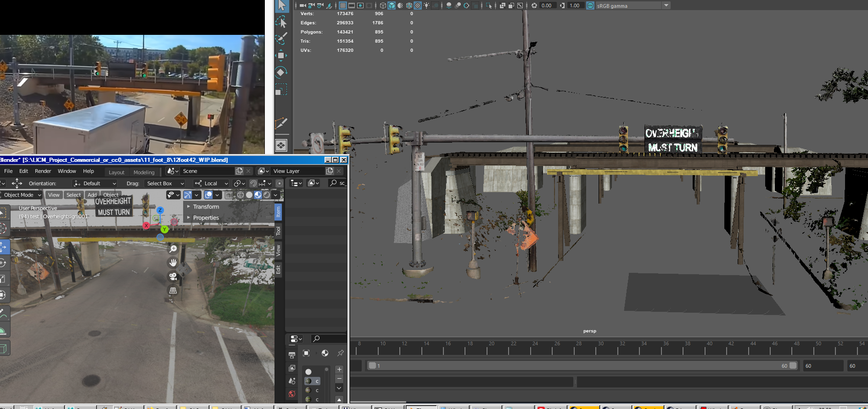Activate the Paint Selection tool in Maya
This screenshot has width=868, height=409.
click(x=281, y=38)
